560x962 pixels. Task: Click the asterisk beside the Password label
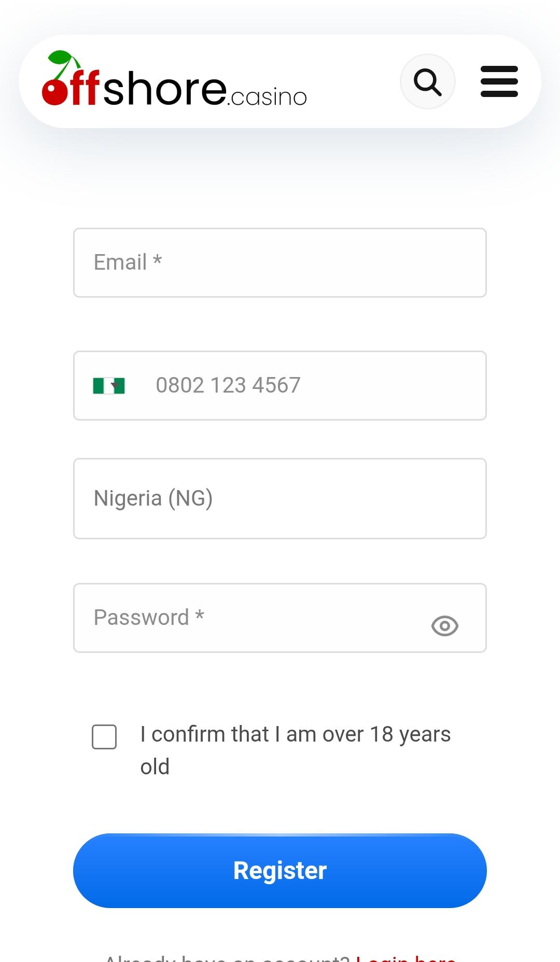tap(200, 614)
